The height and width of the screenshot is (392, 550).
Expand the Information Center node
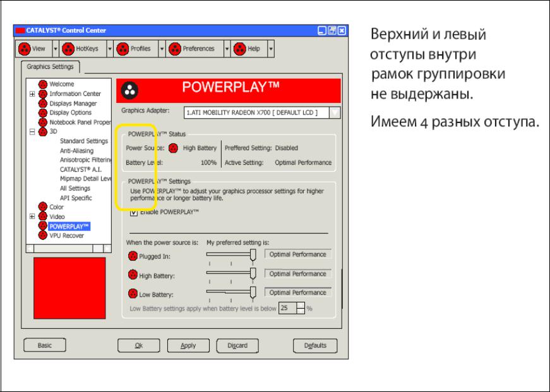tap(32, 94)
